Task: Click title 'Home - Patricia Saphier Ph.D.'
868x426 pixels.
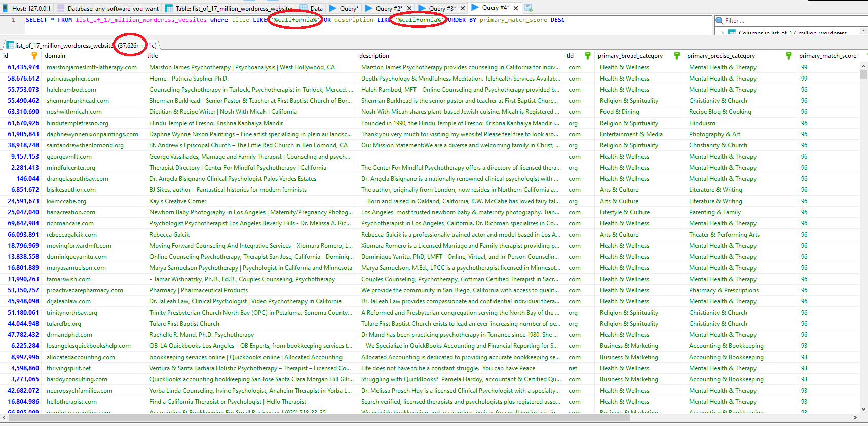Action: point(189,79)
